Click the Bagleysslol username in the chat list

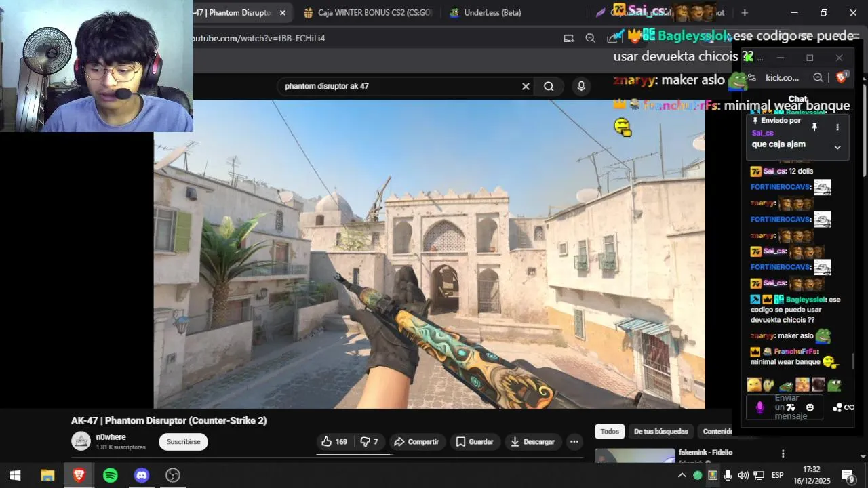(x=806, y=300)
